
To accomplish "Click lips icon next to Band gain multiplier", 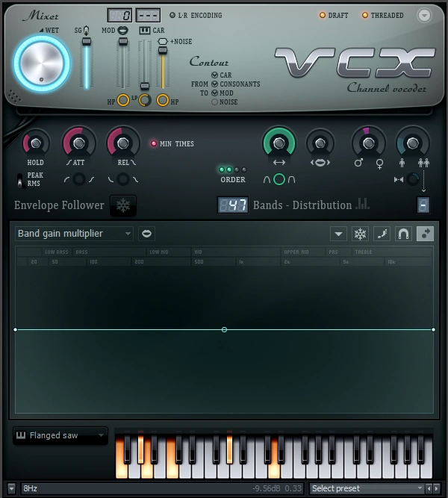I will click(146, 234).
